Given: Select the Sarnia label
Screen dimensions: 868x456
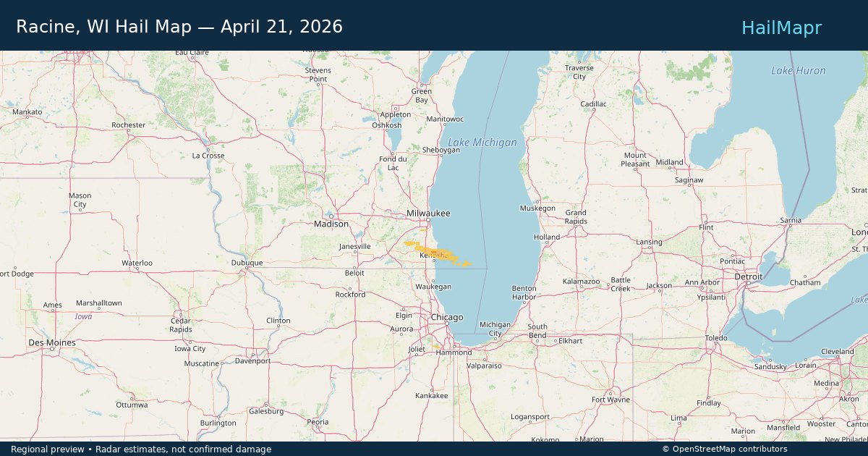Looking at the screenshot, I should 791,219.
